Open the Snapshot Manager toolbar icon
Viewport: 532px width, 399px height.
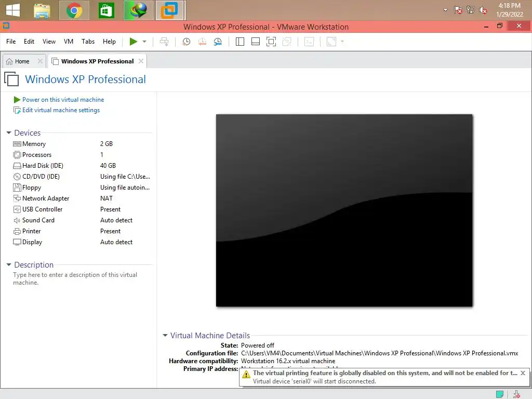pyautogui.click(x=218, y=42)
